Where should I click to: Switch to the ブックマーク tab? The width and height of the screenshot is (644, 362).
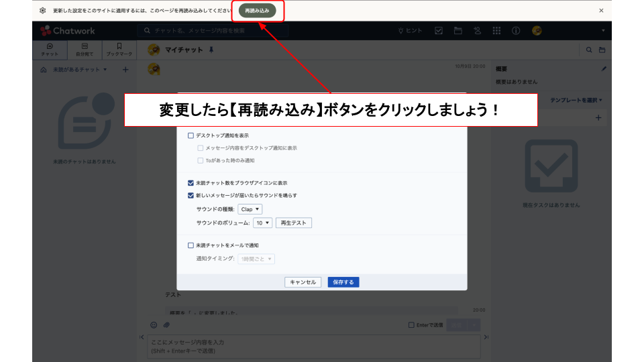[x=119, y=49]
